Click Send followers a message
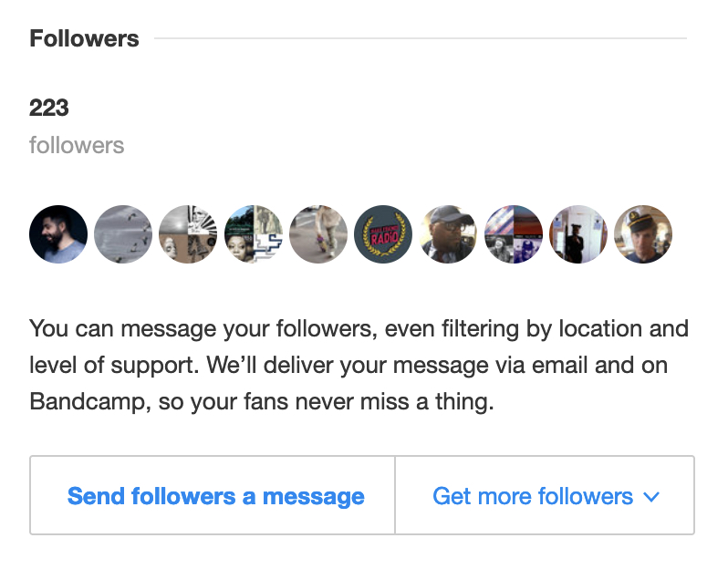Image resolution: width=728 pixels, height=569 pixels. pos(215,496)
